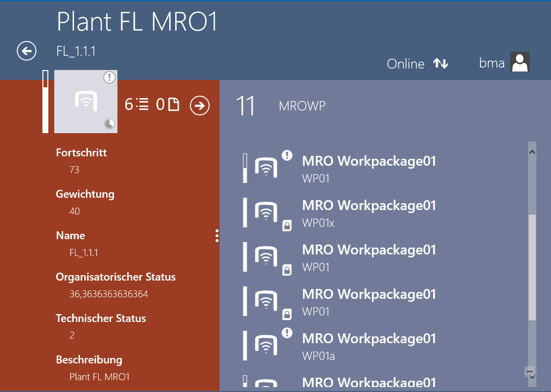Click the three-dot panel divider handle

tap(217, 236)
